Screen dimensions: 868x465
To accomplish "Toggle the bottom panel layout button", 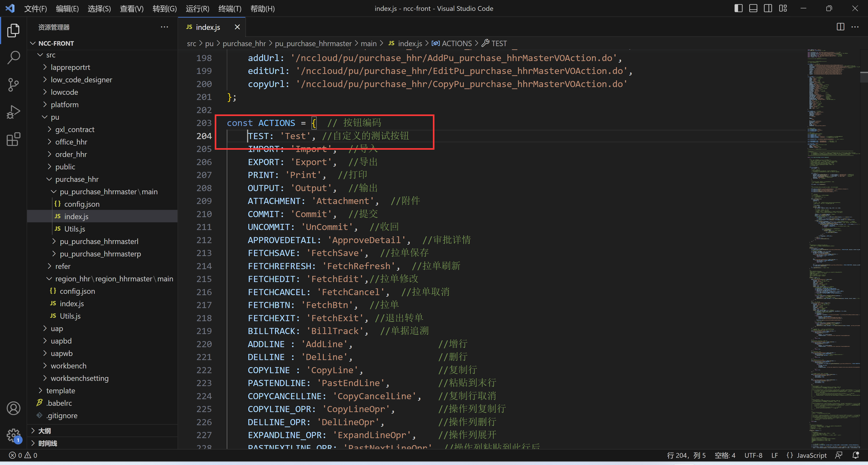I will 753,8.
